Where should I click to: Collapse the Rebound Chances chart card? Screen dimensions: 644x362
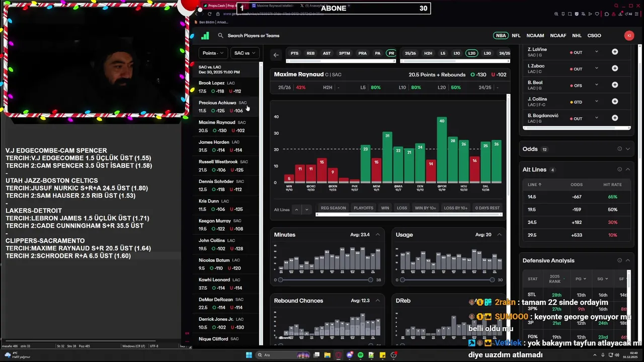(x=378, y=301)
